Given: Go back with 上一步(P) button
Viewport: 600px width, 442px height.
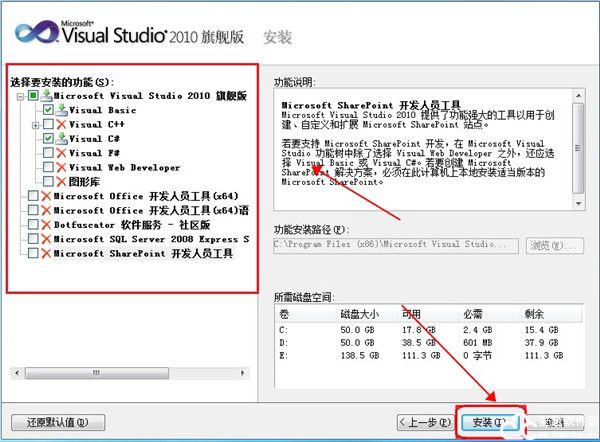Looking at the screenshot, I should click(x=425, y=423).
